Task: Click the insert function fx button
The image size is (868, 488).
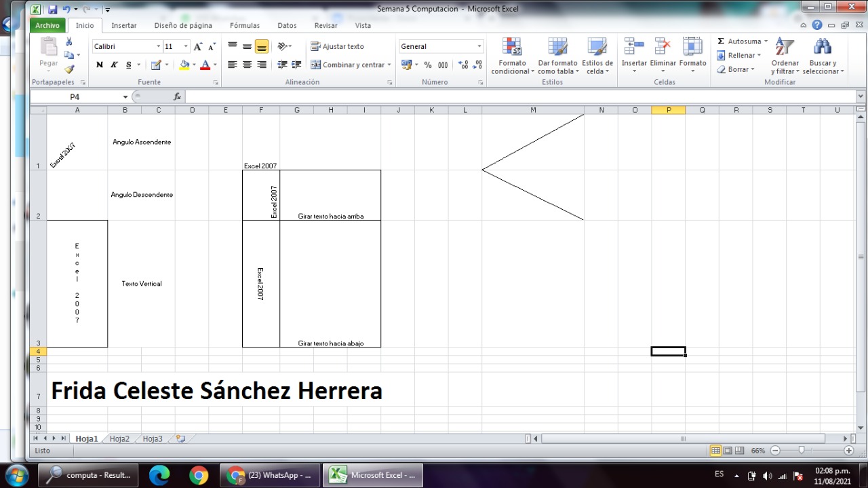Action: click(x=178, y=97)
